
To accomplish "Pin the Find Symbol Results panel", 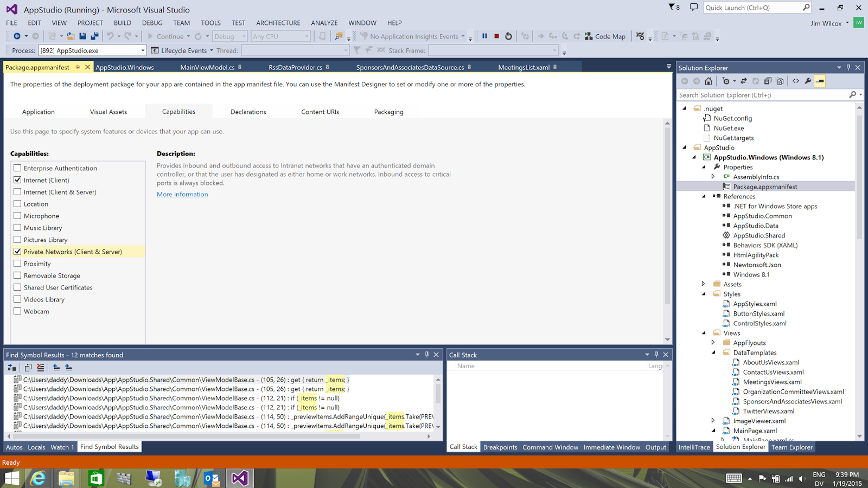I will [x=427, y=355].
